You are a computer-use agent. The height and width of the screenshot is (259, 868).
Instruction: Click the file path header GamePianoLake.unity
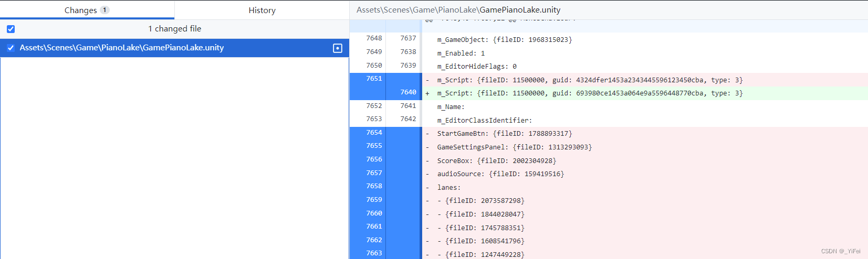(458, 9)
